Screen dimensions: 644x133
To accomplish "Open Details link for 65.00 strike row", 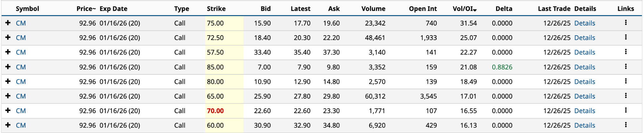I will tap(585, 96).
